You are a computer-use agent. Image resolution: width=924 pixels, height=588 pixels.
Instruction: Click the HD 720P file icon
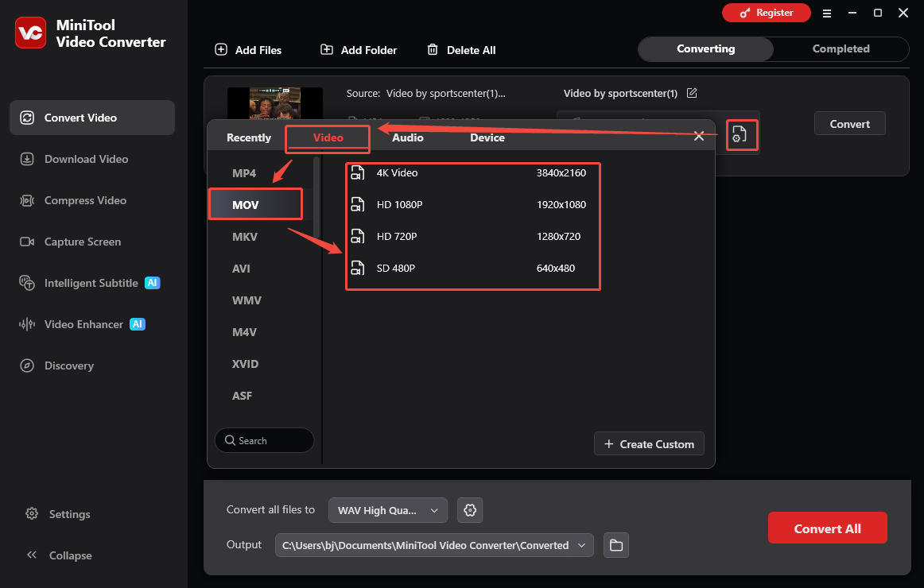[x=358, y=236]
